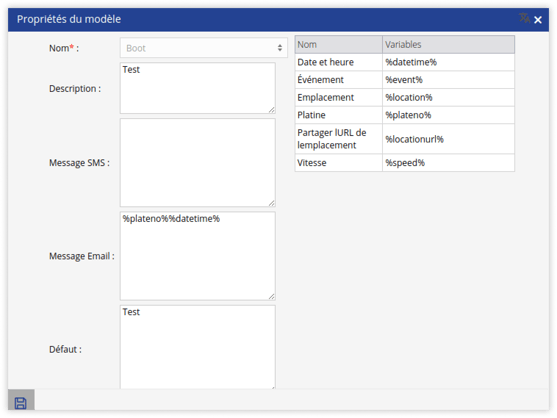This screenshot has width=557, height=418.
Task: Close the Propriétés du modèle dialog
Action: click(x=538, y=20)
